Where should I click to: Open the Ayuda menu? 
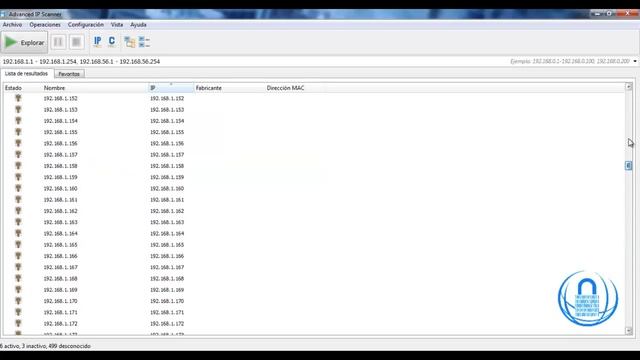pos(138,24)
